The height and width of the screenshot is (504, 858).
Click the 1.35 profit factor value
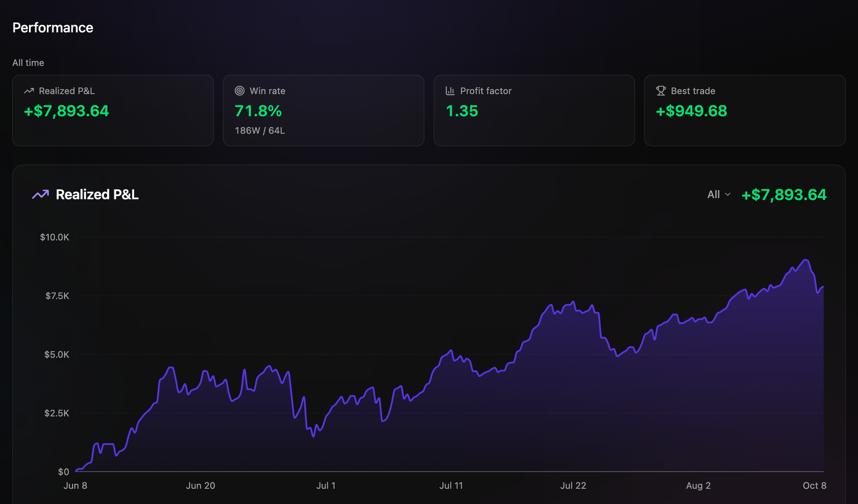pyautogui.click(x=462, y=111)
